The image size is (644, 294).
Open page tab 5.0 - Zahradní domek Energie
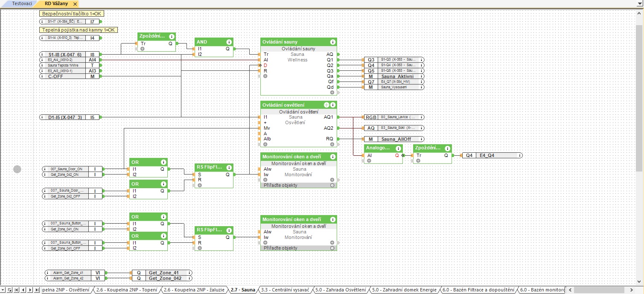pos(404,290)
